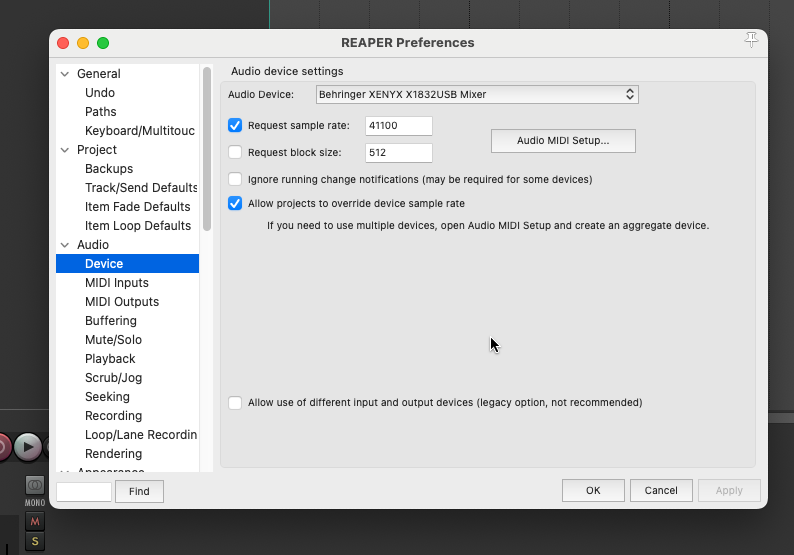Confirm preferences with OK

(593, 490)
